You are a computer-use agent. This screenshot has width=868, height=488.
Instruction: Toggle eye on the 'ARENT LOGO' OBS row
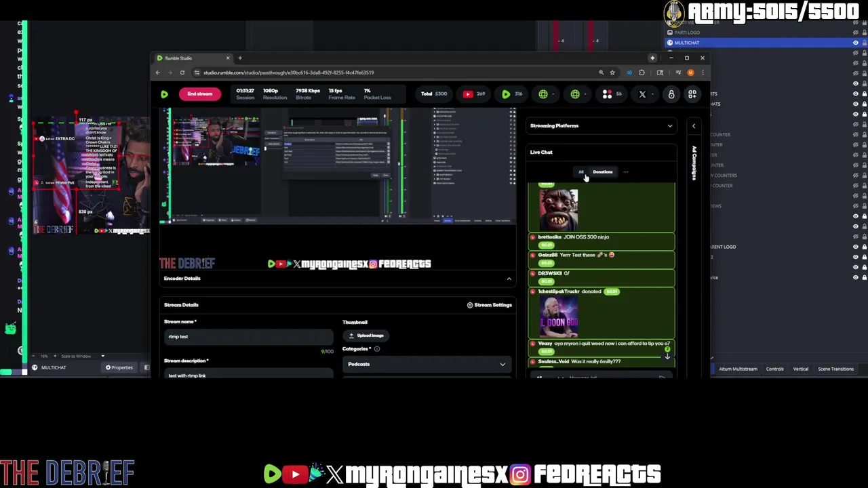pos(855,247)
